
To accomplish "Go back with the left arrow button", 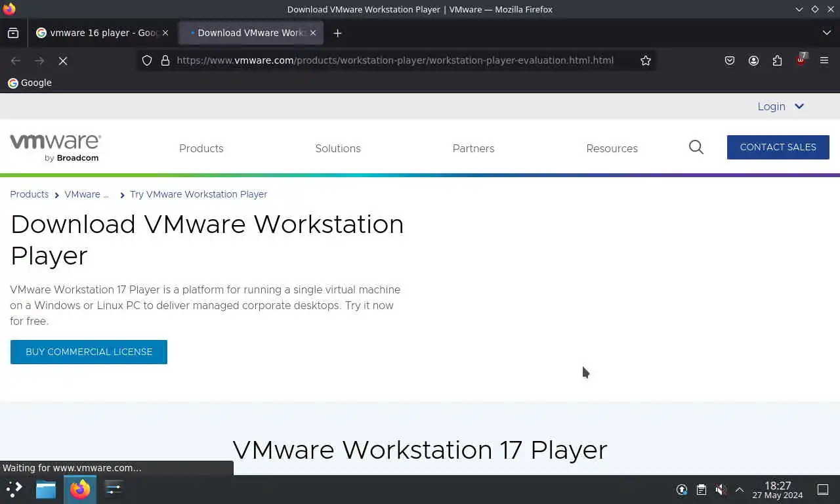I will (16, 60).
